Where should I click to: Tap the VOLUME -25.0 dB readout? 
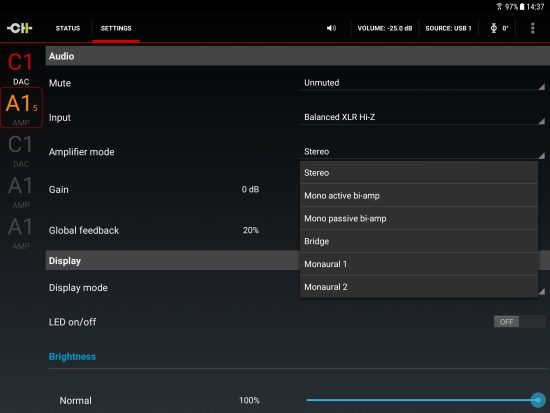[x=385, y=28]
